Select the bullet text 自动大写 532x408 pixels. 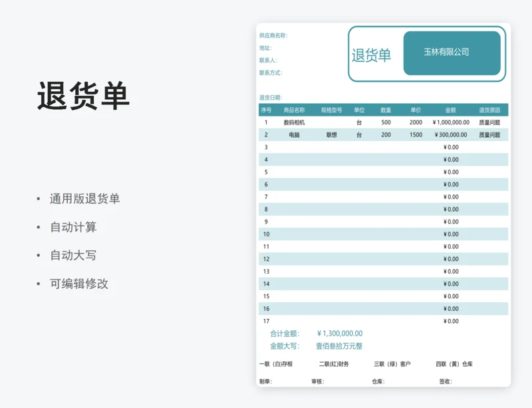73,255
